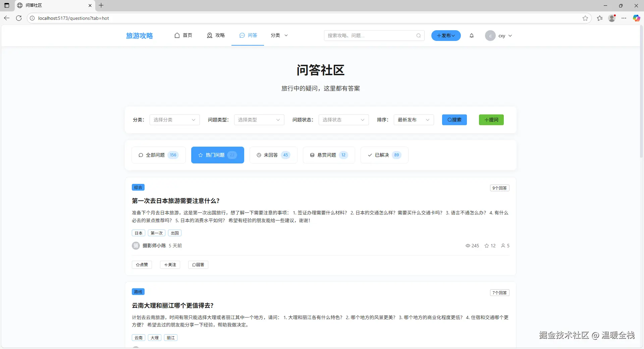Toggle like on Japan travel question

[x=142, y=265]
